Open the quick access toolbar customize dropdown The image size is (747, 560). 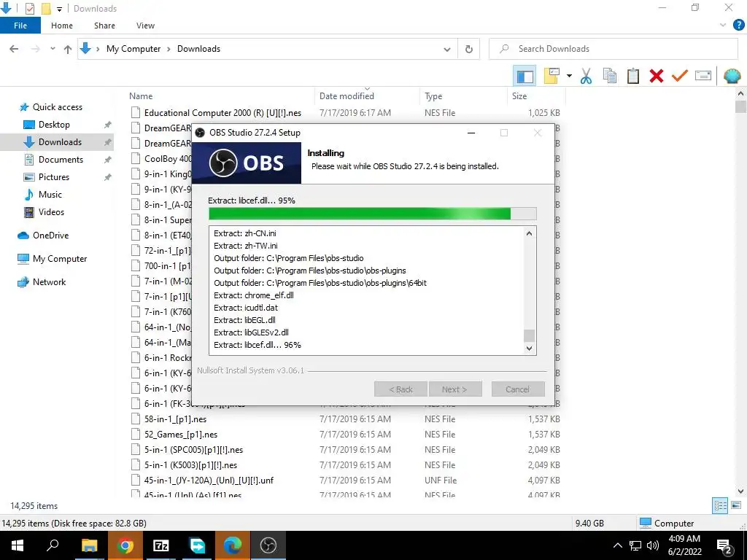(x=59, y=9)
